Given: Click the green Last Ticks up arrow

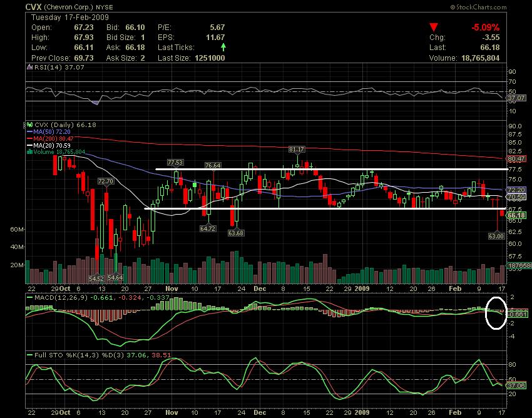Looking at the screenshot, I should pyautogui.click(x=223, y=47).
